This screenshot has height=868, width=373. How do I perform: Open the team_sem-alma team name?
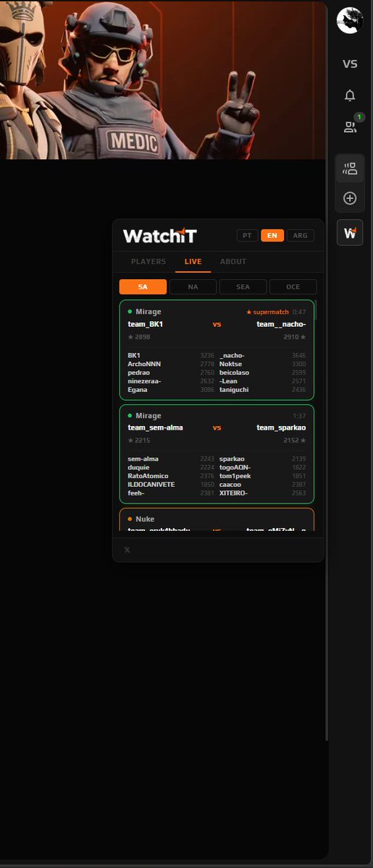[x=155, y=427]
